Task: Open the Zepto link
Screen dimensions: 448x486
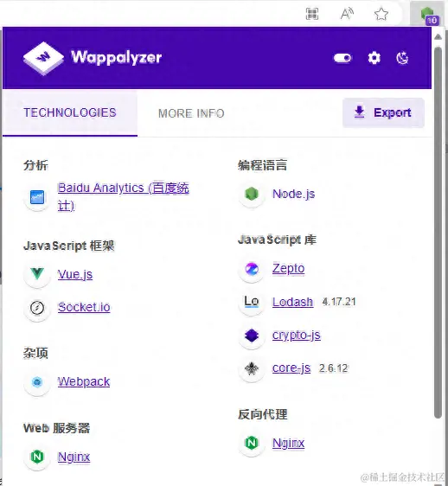Action: (x=288, y=269)
